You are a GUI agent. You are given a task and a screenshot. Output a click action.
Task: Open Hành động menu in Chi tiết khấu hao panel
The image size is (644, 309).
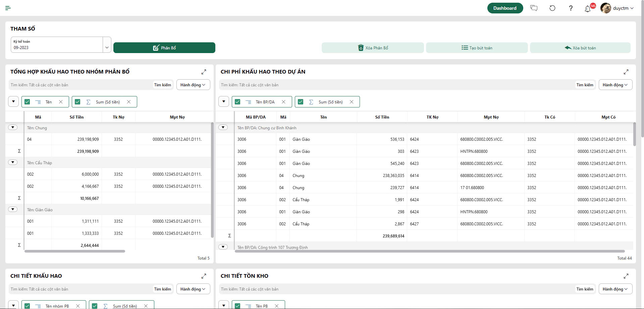point(193,289)
